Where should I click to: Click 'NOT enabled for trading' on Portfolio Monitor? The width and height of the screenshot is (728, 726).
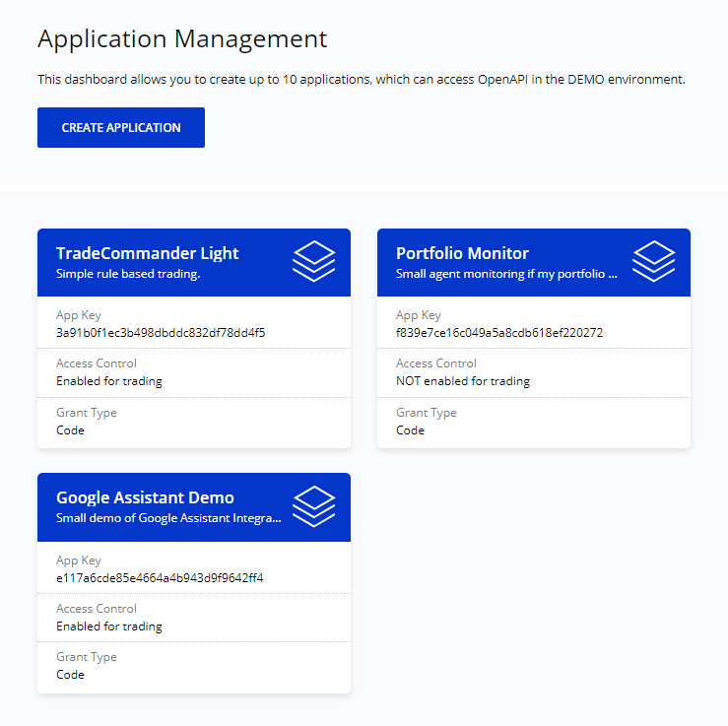pos(463,381)
